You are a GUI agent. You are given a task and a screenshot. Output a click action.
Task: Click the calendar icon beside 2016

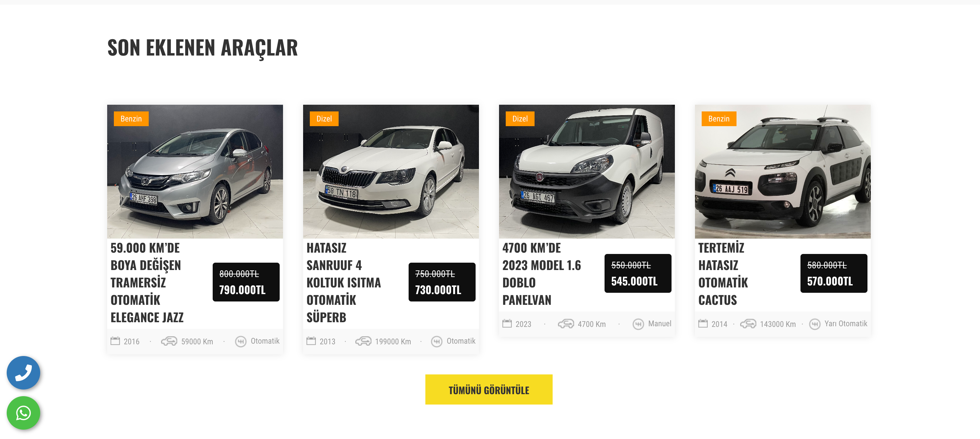click(115, 341)
